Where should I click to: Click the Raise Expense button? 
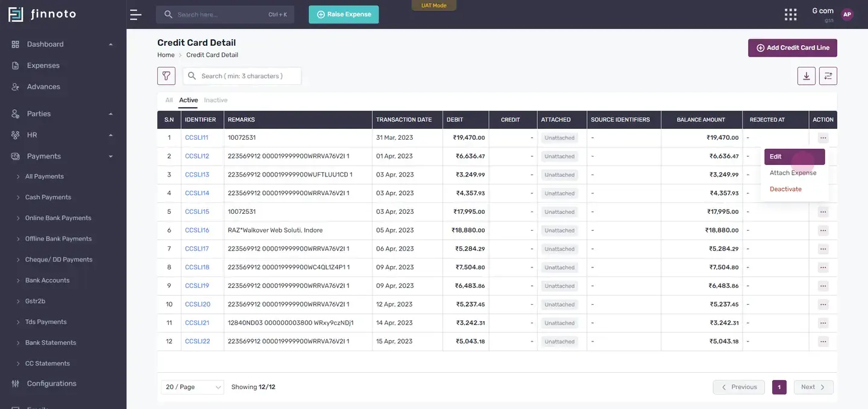[344, 14]
